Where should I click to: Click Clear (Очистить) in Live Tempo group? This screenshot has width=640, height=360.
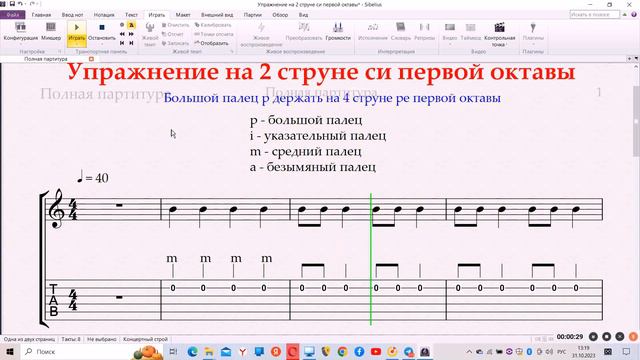(x=176, y=25)
